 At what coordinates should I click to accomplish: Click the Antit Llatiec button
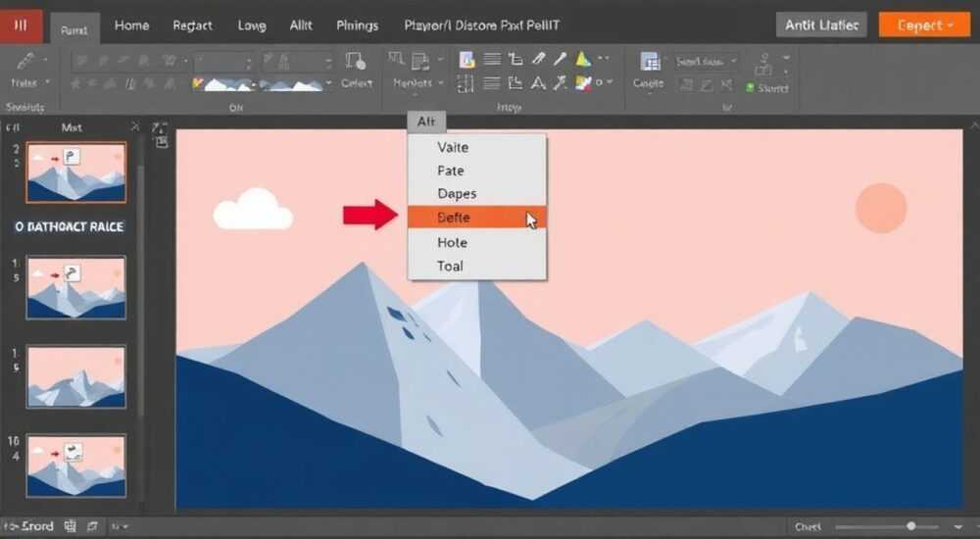tap(821, 25)
